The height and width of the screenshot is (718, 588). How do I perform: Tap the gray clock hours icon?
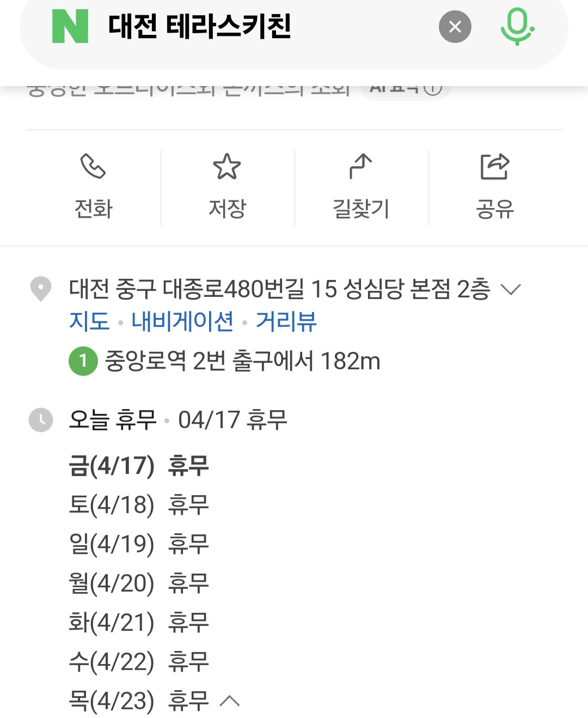41,420
